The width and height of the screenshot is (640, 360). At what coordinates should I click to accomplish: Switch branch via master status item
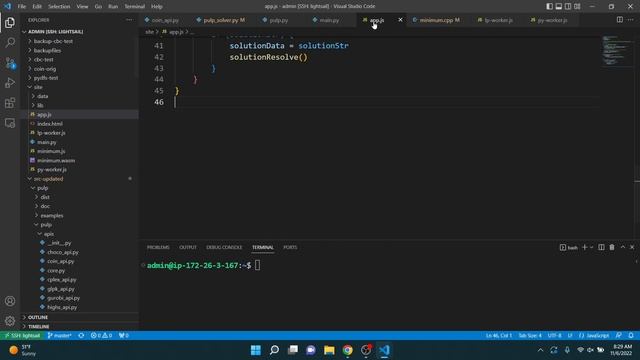[60, 336]
